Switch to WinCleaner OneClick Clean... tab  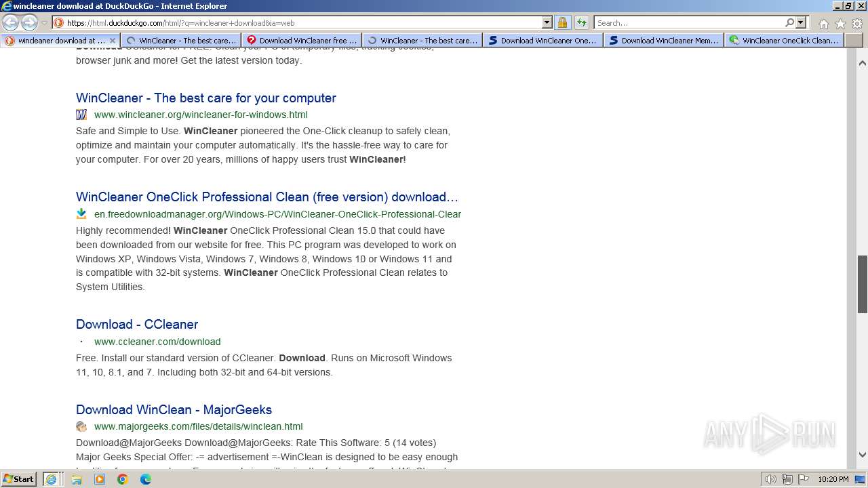tap(785, 41)
